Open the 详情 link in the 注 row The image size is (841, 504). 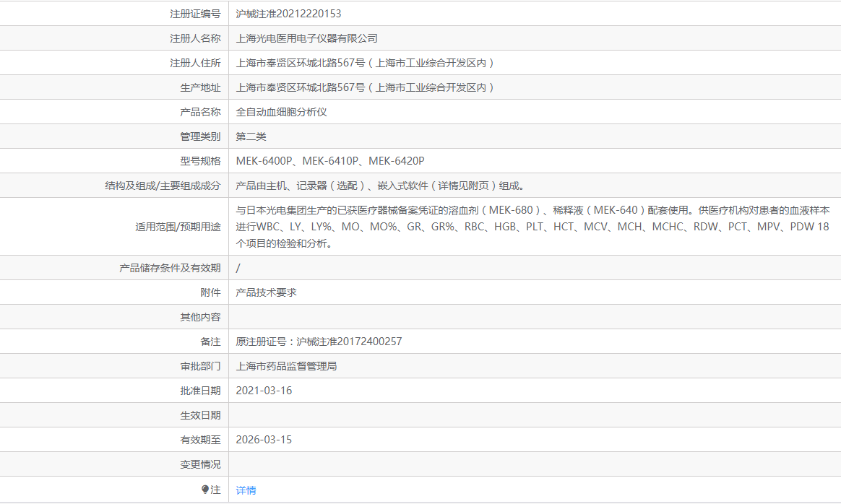246,490
